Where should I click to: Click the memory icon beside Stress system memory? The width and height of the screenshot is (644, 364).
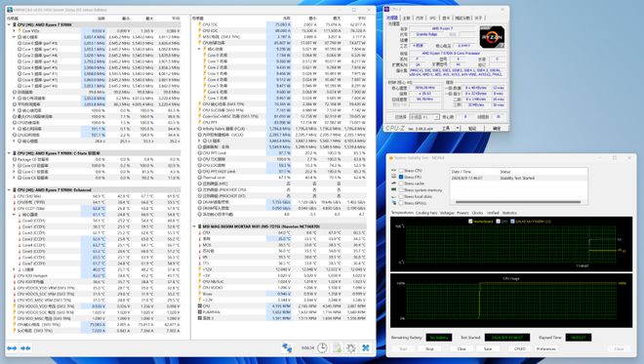click(394, 189)
